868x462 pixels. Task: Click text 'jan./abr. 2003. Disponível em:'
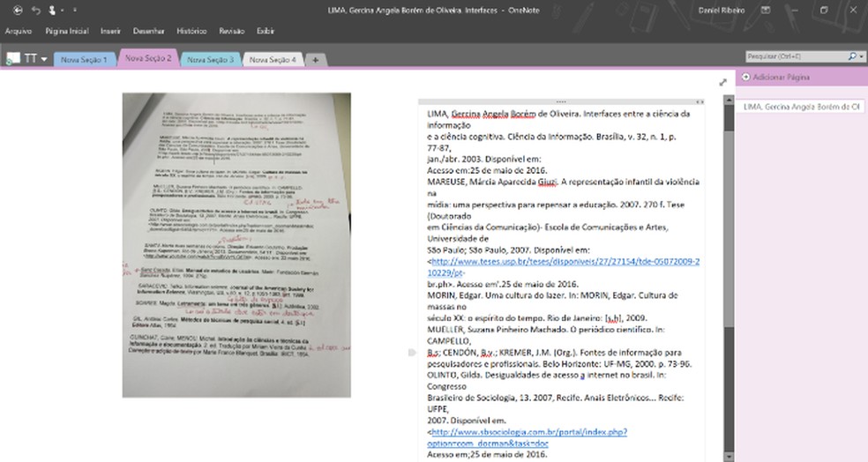(483, 159)
